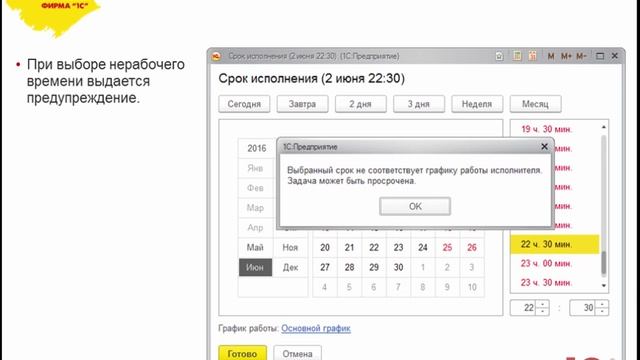The image size is (640, 360).
Task: Click the M memory button in title bar
Action: click(551, 56)
